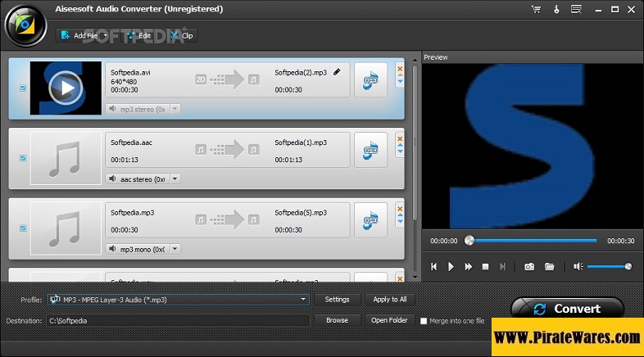The width and height of the screenshot is (644, 357).
Task: Open the Profile format dropdown
Action: (x=303, y=300)
